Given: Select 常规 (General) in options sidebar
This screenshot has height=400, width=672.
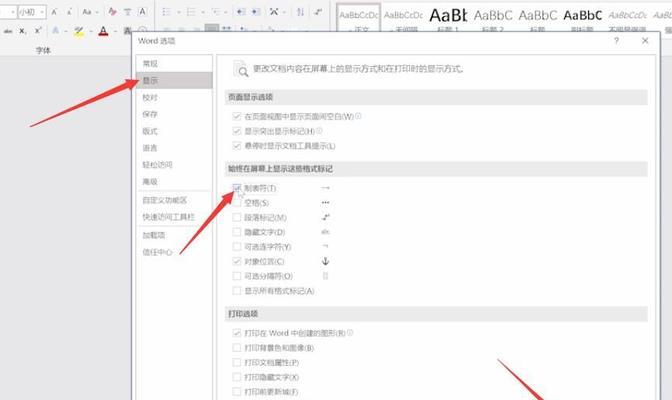Looking at the screenshot, I should click(174, 63).
